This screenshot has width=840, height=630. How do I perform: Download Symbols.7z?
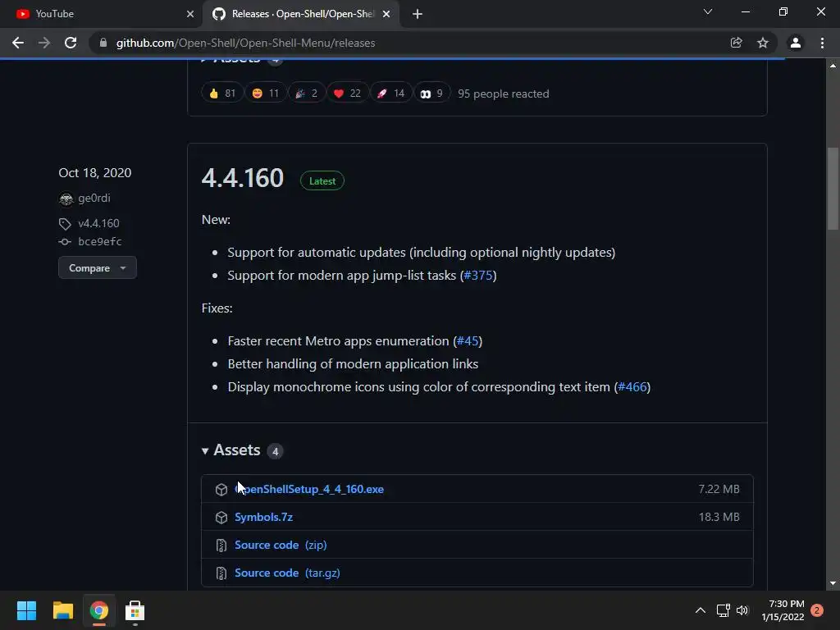click(x=263, y=517)
